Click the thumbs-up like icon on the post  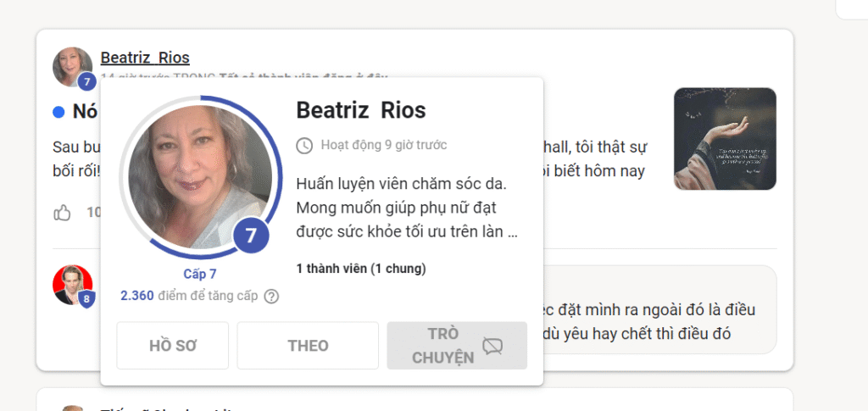62,213
